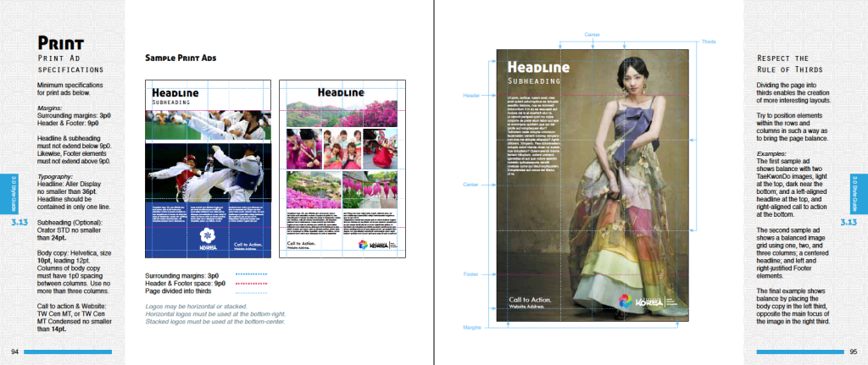Open the large ad showing woman in colorful dress
Viewport: 868px width, 365px height.
click(x=593, y=185)
